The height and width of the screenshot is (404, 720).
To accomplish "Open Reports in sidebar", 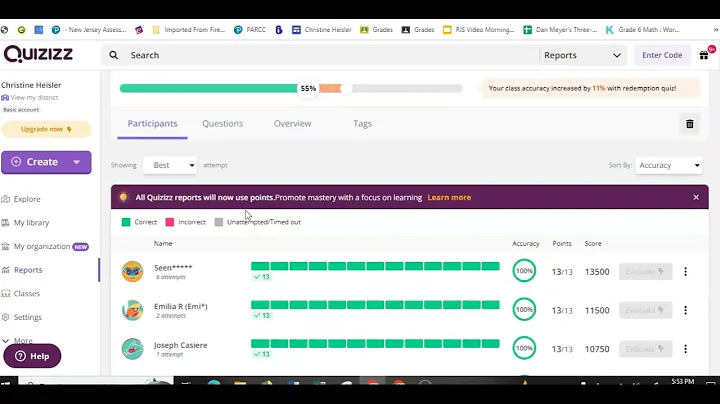I will tap(22, 270).
